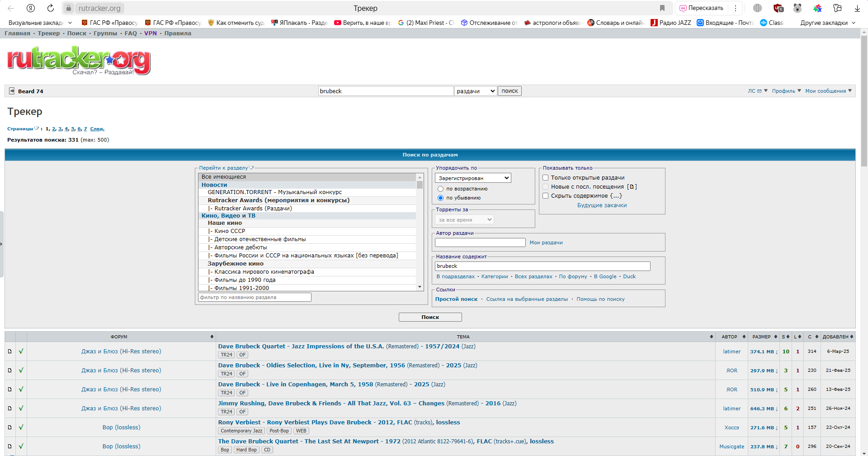The height and width of the screenshot is (456, 868).
Task: Expand the 'Визуальные закладки' chevron
Action: [x=70, y=23]
